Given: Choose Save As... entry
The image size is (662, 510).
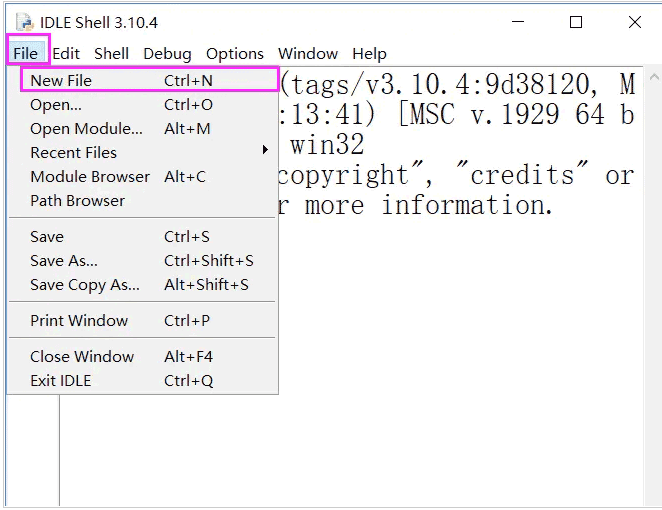Looking at the screenshot, I should point(143,260).
